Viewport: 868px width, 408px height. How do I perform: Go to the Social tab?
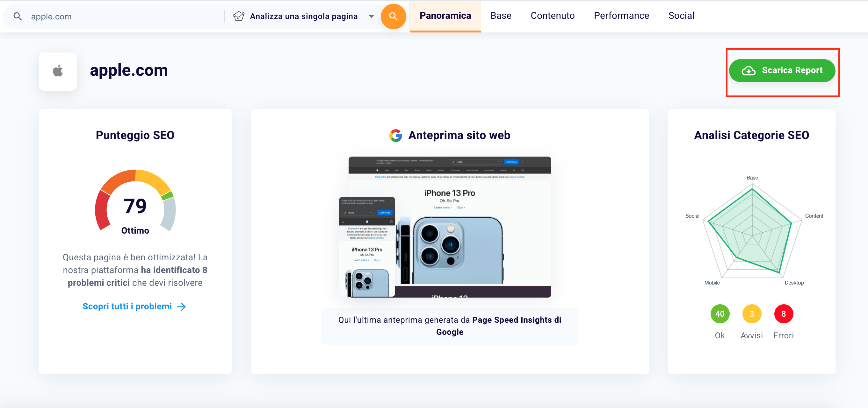681,16
